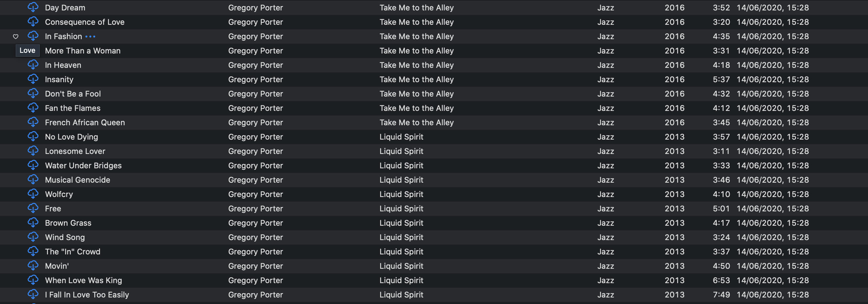The width and height of the screenshot is (868, 304).
Task: Download When Love Was King
Action: coord(33,280)
